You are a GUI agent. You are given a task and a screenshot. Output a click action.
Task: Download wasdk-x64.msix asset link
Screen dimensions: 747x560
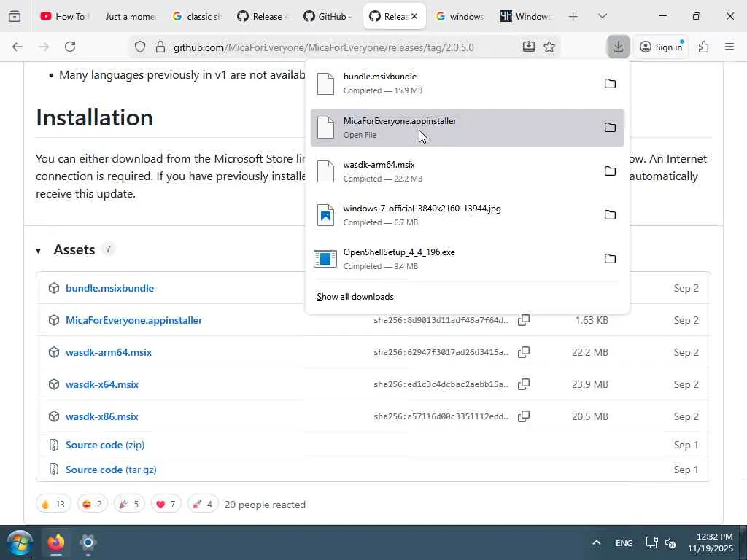[x=102, y=384]
